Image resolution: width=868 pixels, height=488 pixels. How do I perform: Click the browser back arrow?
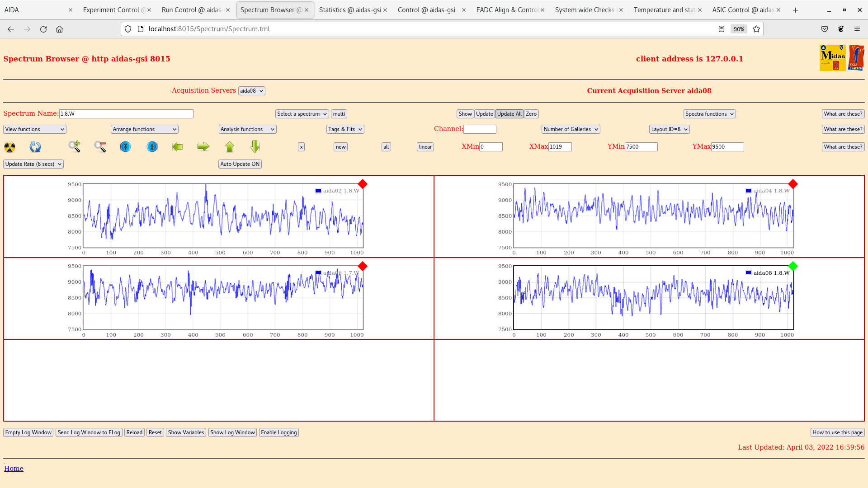point(11,29)
